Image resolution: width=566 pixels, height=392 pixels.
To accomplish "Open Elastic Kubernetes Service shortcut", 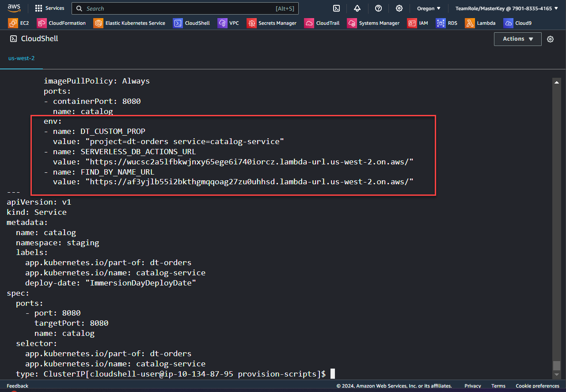I will [x=129, y=23].
